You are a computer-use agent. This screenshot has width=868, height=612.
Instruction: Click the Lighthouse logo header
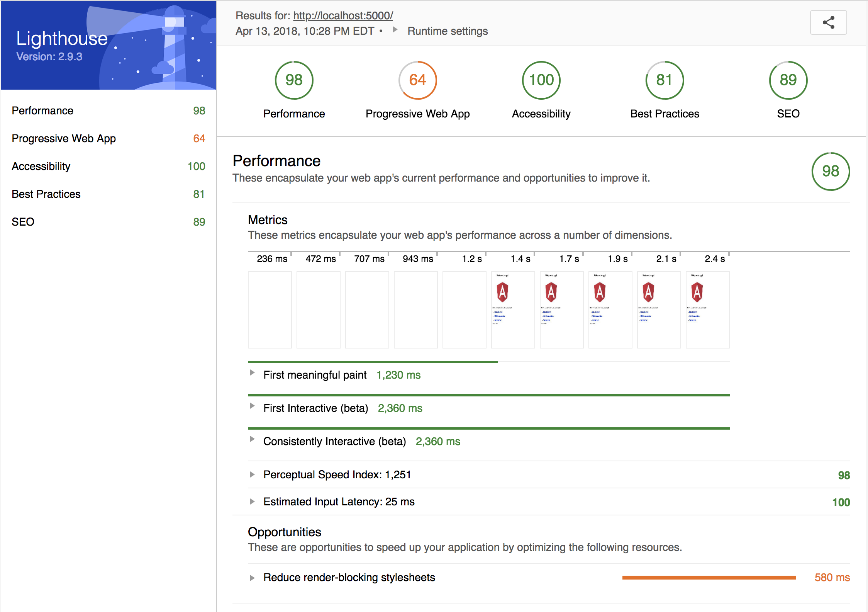click(x=108, y=45)
